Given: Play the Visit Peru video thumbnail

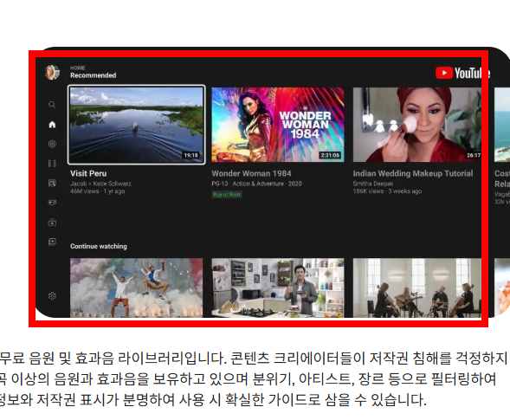Looking at the screenshot, I should tap(136, 125).
